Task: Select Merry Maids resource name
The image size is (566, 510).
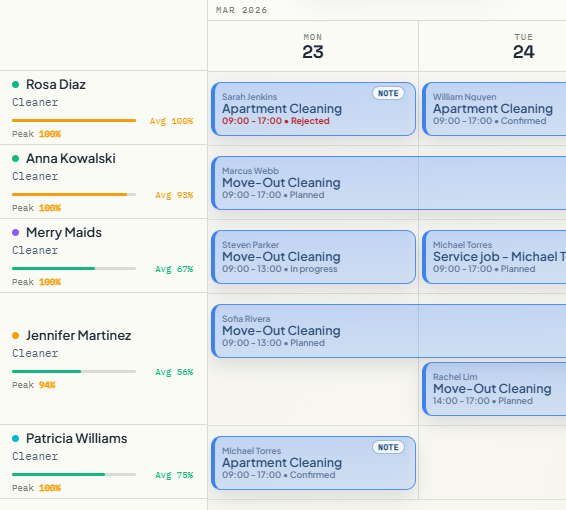Action: (64, 232)
